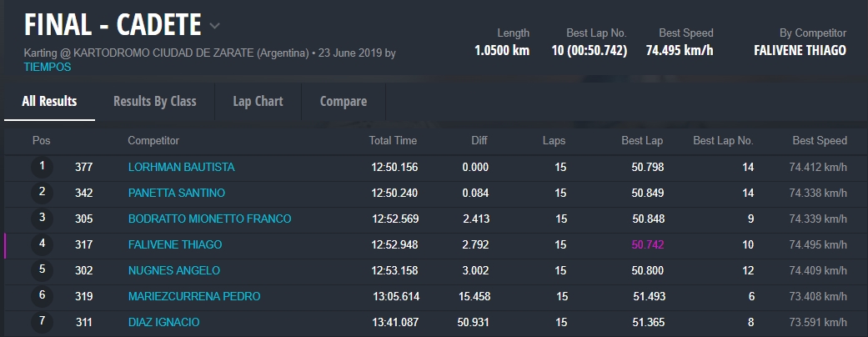The height and width of the screenshot is (337, 868).
Task: Select competitor FALIVENE THIAGO in the table
Action: coord(175,244)
